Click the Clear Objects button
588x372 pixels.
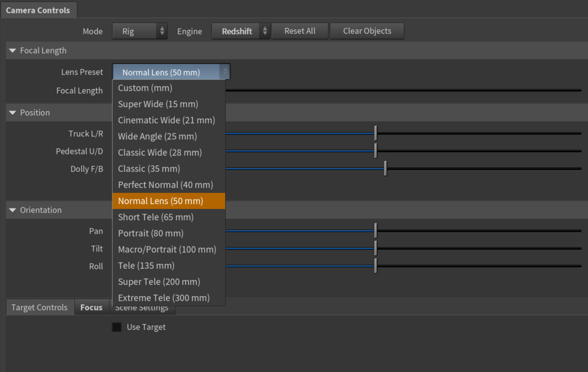pos(367,32)
